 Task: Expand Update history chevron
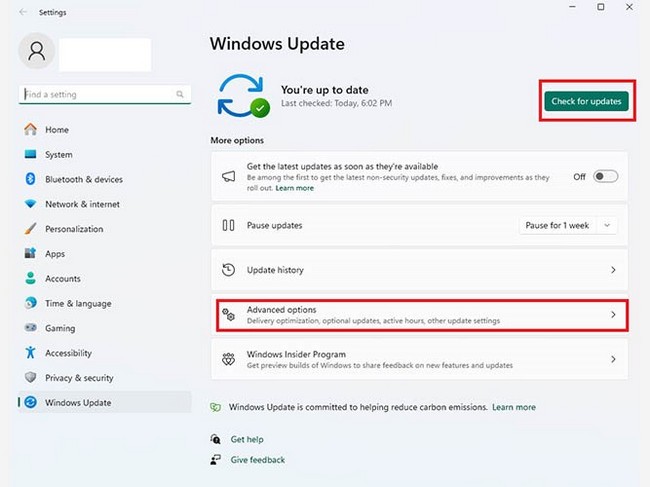click(x=613, y=270)
